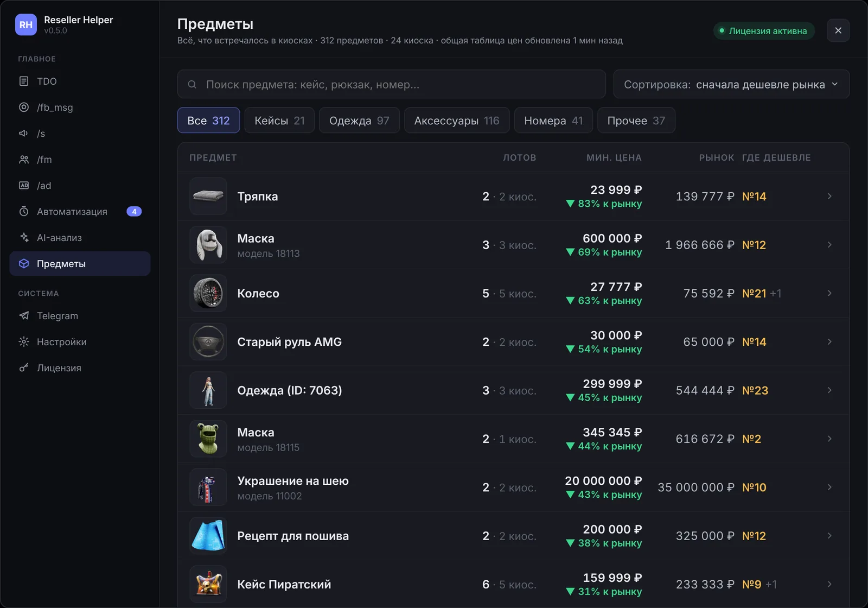Switch to Кейсы 21 tab
Screen dimensions: 868x608
pyautogui.click(x=279, y=121)
